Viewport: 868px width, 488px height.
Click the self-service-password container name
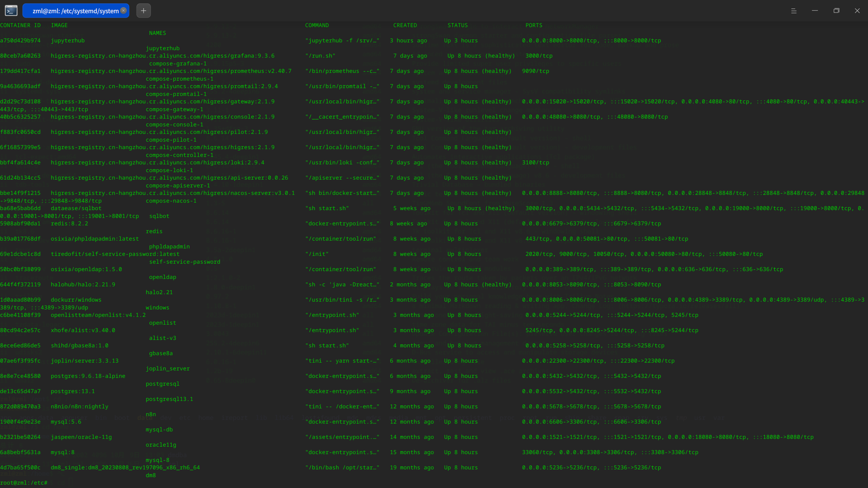pos(184,262)
